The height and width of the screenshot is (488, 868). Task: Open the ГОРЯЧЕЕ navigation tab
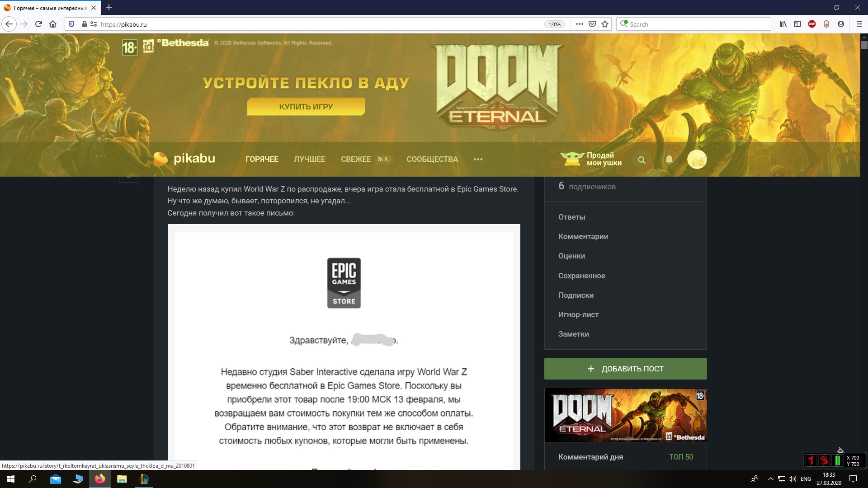coord(262,159)
